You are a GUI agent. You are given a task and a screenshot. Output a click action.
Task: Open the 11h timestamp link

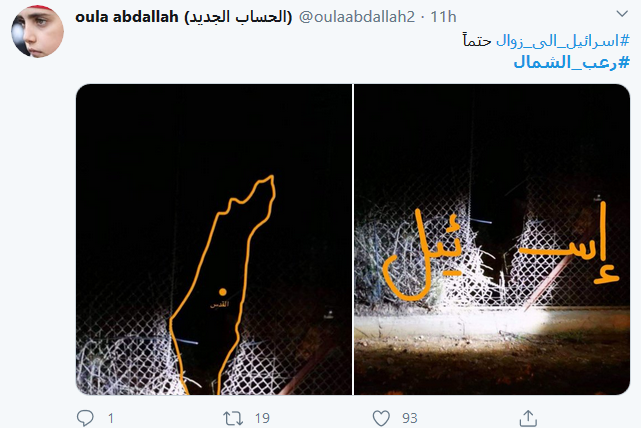(443, 17)
